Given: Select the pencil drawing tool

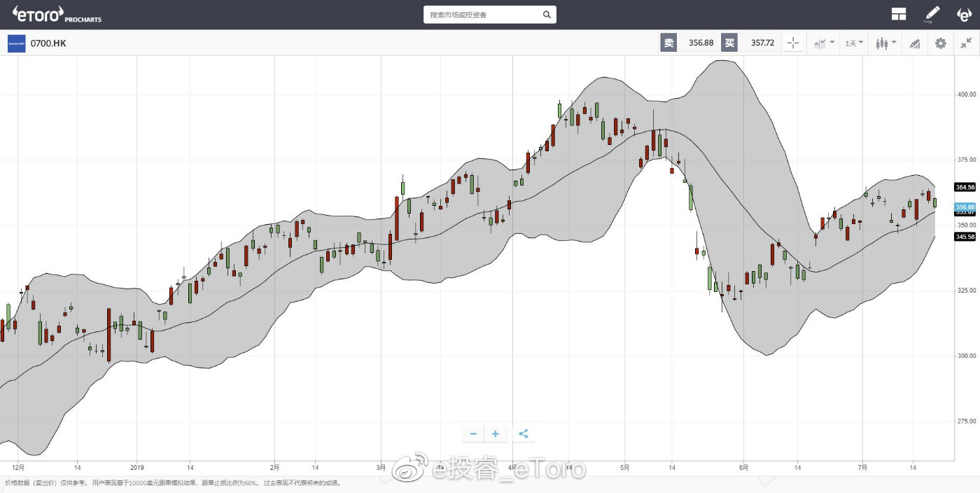Looking at the screenshot, I should 932,14.
